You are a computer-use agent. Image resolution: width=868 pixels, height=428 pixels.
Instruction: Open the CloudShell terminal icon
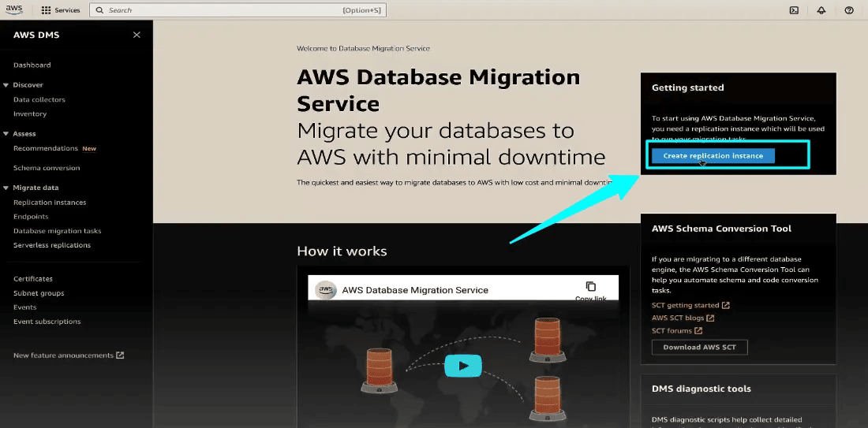tap(794, 10)
